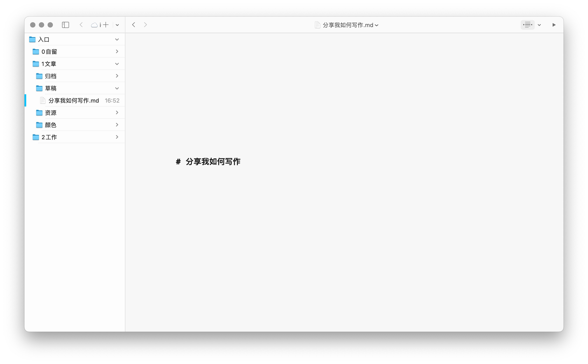Close the window with red button

[x=33, y=25]
